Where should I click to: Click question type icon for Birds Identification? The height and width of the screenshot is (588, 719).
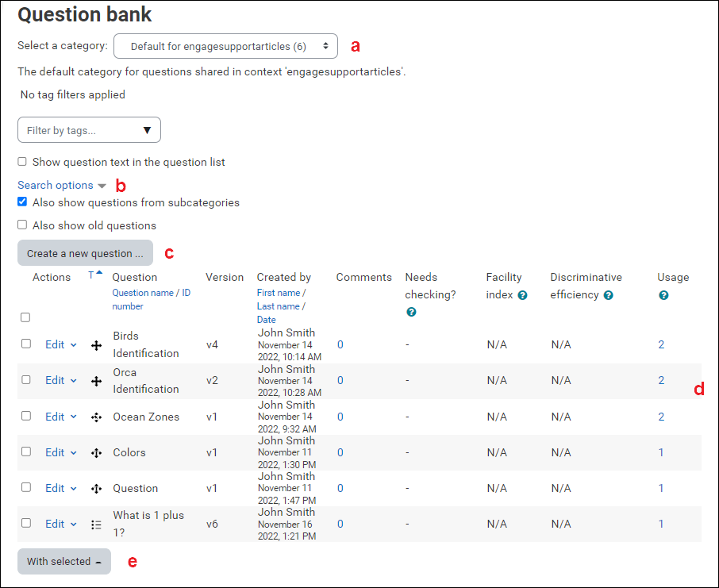click(96, 345)
